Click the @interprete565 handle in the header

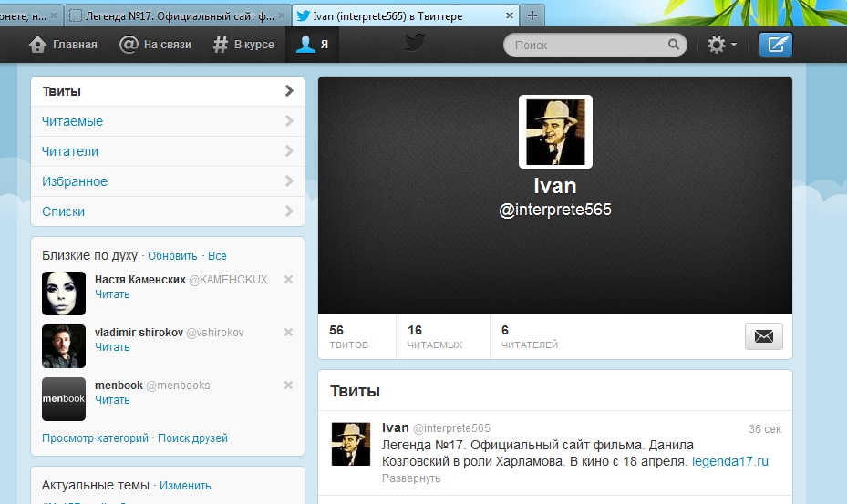pyautogui.click(x=555, y=210)
